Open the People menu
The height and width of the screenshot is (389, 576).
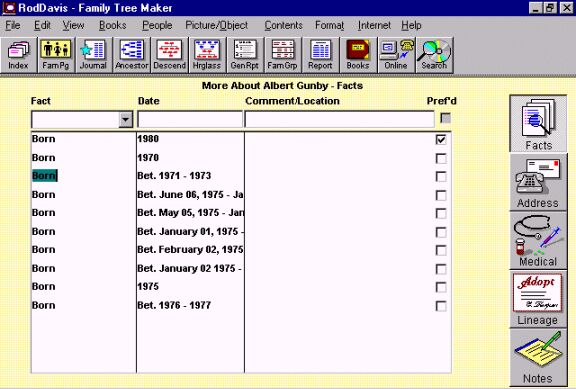point(157,25)
